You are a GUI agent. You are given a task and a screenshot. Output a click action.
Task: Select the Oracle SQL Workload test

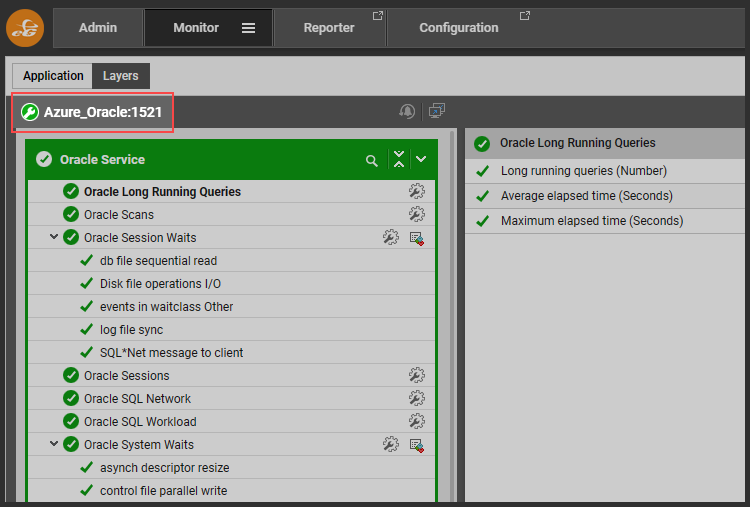pos(140,422)
